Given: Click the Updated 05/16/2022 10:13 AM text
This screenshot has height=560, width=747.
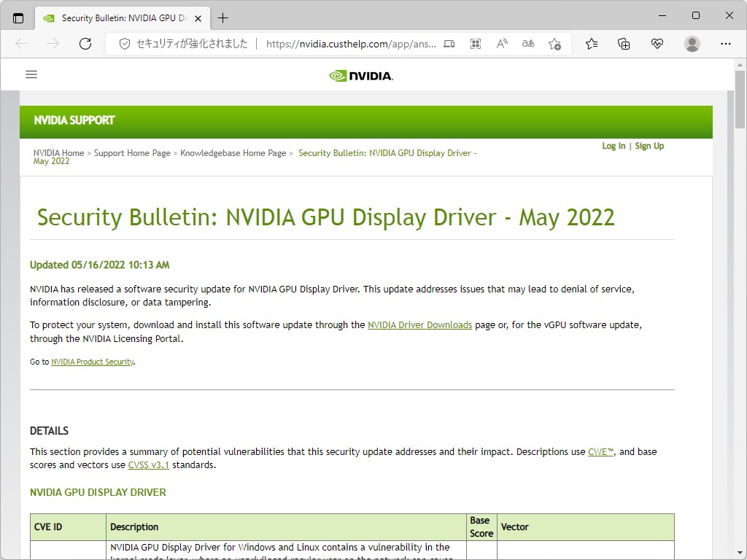Looking at the screenshot, I should pyautogui.click(x=99, y=265).
